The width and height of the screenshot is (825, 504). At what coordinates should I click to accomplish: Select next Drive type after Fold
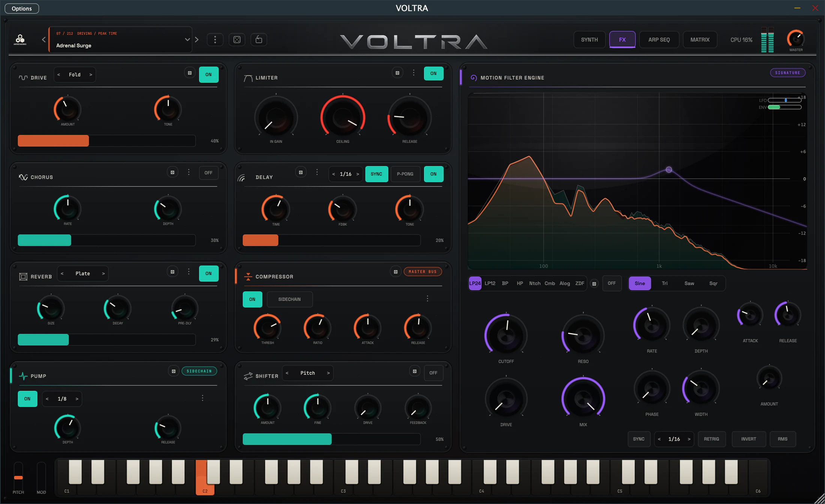click(x=91, y=75)
